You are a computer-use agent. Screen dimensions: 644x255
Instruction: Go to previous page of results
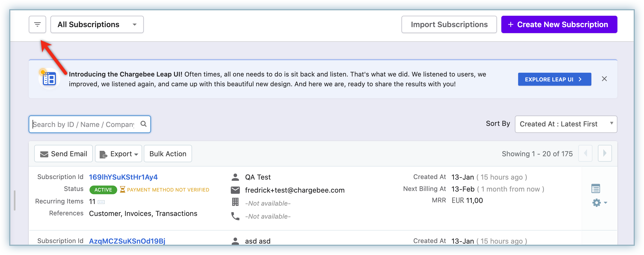585,153
